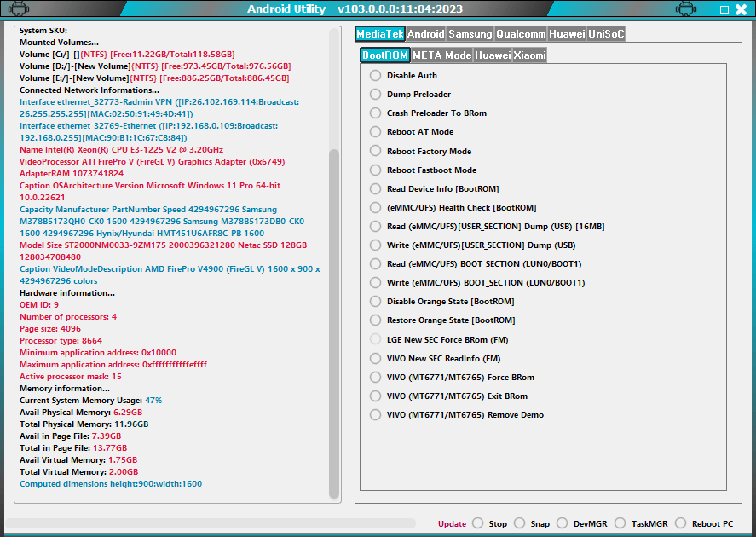Select the Snap option in bottom bar
The image size is (756, 537).
(521, 523)
